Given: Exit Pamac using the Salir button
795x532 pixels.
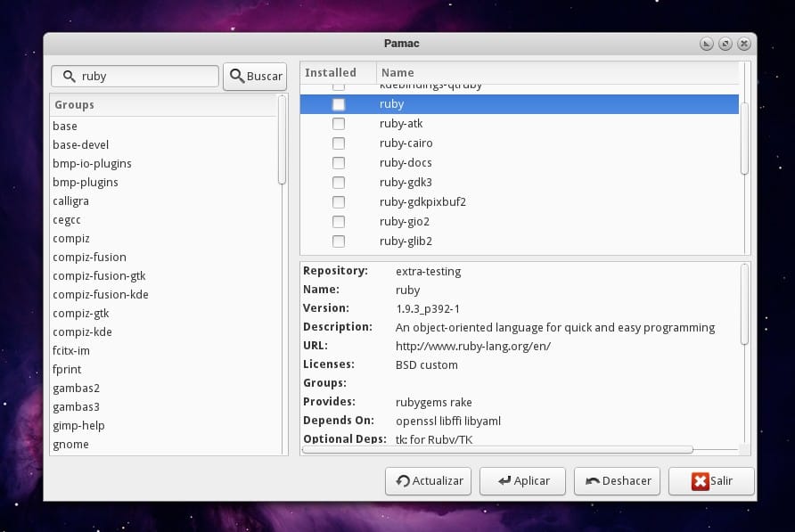Looking at the screenshot, I should [711, 481].
